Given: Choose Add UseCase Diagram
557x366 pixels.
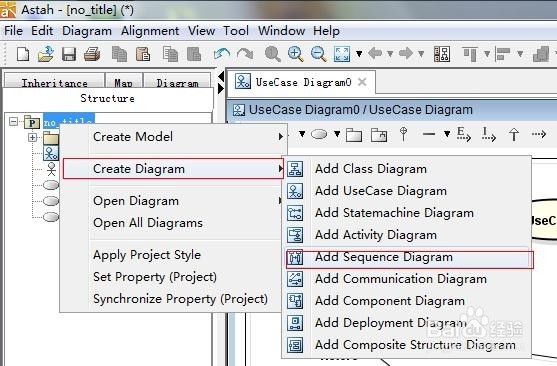Looking at the screenshot, I should (x=407, y=191).
